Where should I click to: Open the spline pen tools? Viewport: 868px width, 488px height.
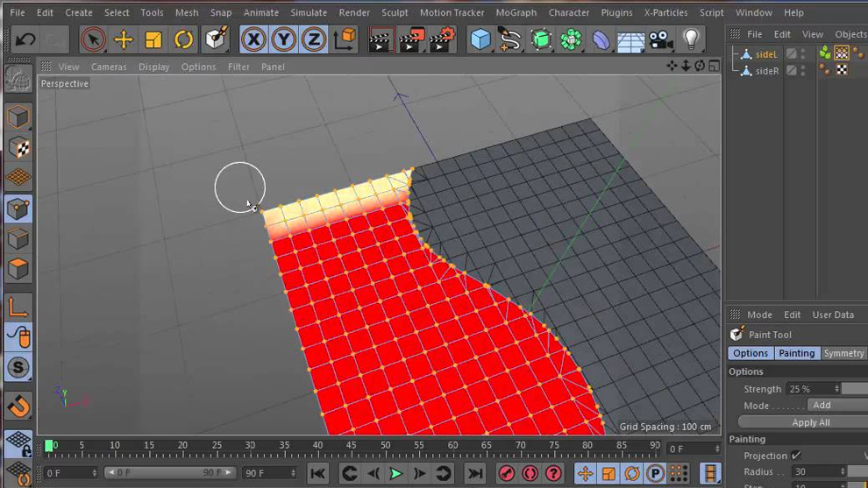point(510,39)
